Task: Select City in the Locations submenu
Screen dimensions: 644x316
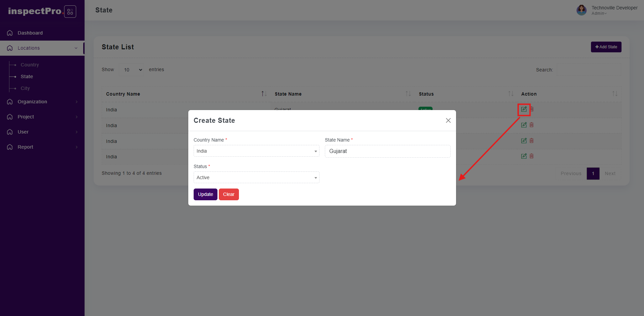Action: click(x=25, y=88)
